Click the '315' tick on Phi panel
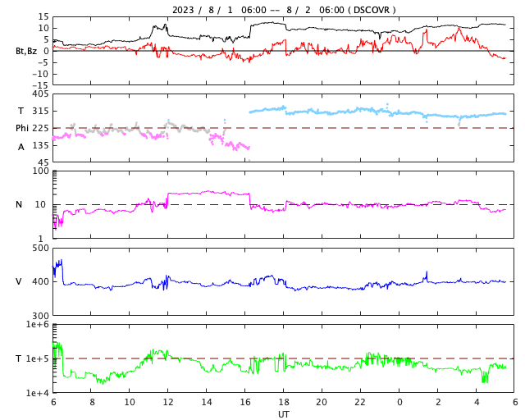The height and width of the screenshot is (420, 525). (x=40, y=111)
